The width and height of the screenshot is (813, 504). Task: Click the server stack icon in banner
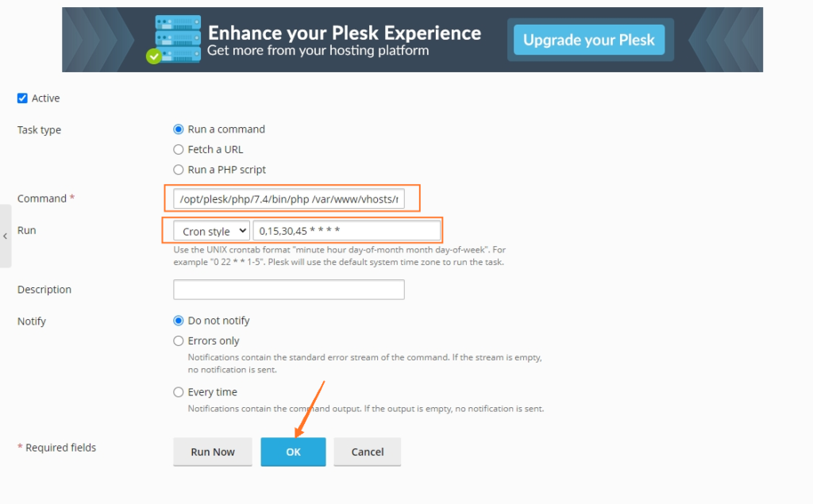pos(178,39)
